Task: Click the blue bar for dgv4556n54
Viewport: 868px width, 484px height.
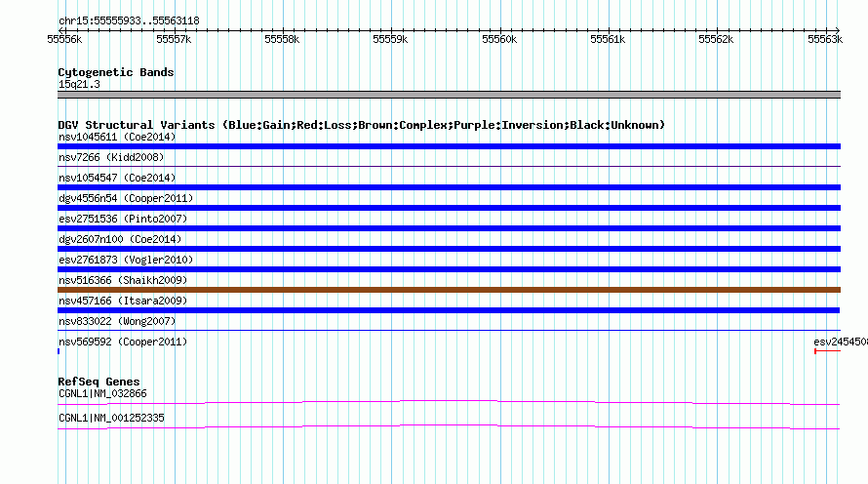Action: (449, 208)
